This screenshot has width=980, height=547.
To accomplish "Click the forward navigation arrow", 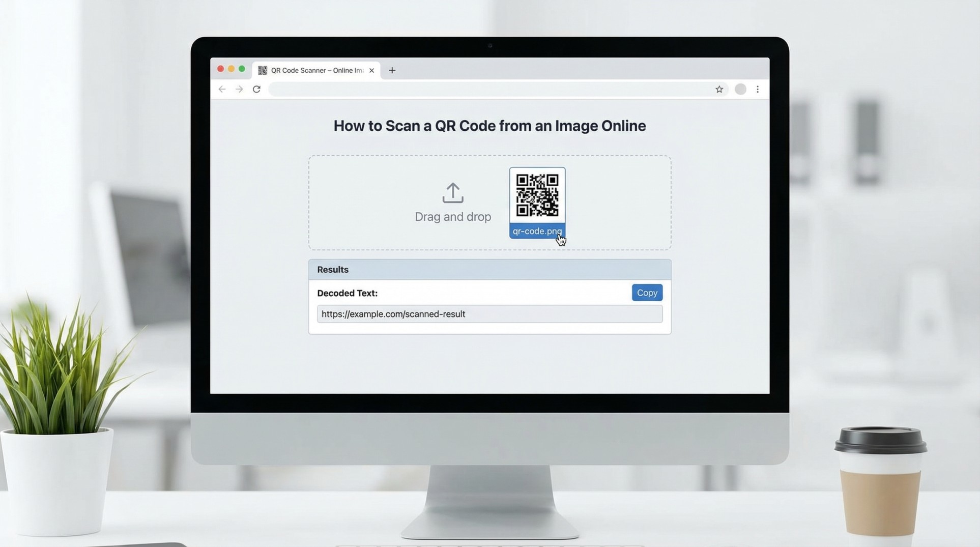I will click(x=239, y=89).
